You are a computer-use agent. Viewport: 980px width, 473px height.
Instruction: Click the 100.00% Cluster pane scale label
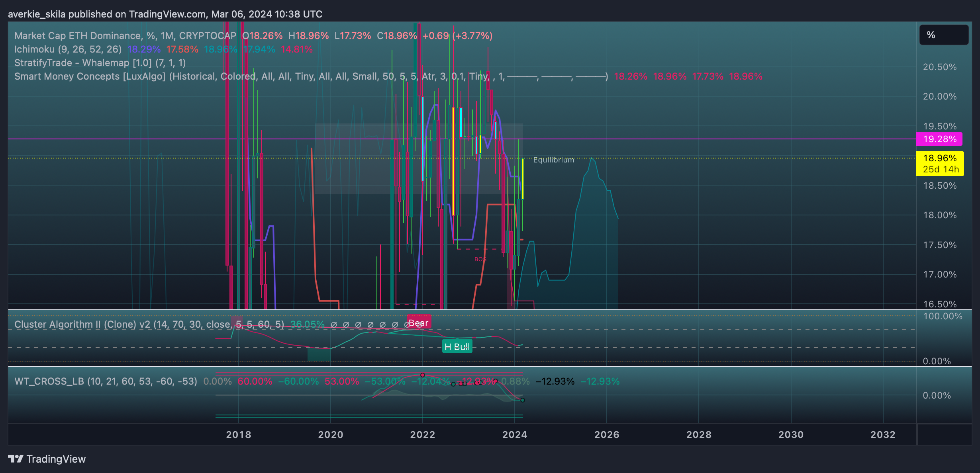(943, 317)
